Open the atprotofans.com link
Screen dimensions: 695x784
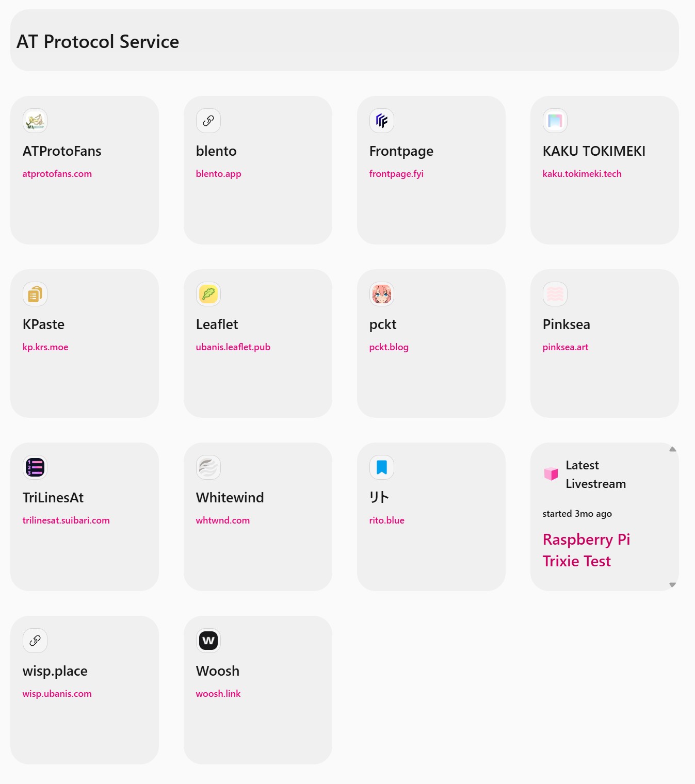point(57,174)
